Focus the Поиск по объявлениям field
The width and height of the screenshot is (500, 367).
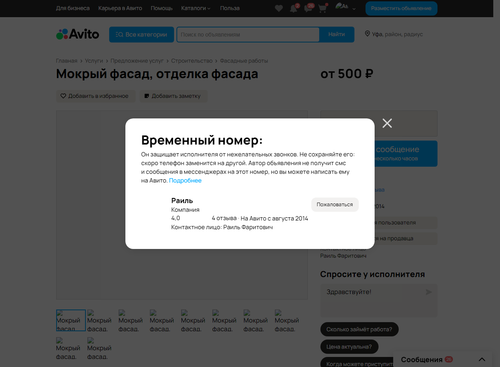point(248,35)
